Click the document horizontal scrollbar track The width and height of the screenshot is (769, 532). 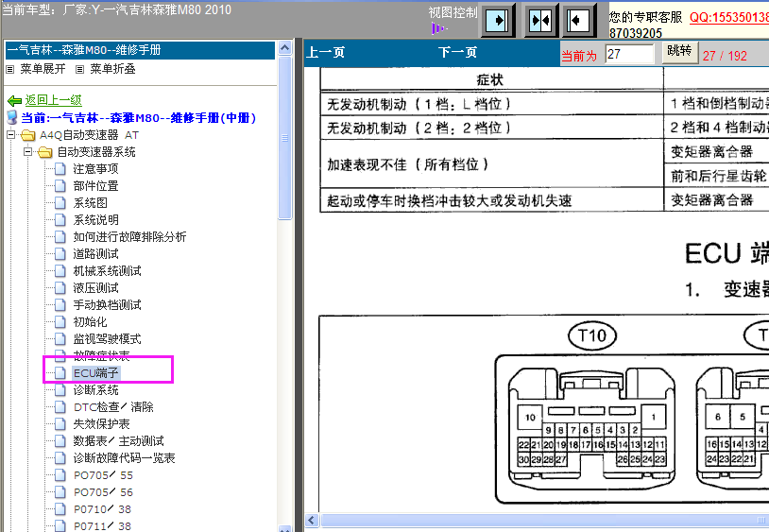click(544, 521)
